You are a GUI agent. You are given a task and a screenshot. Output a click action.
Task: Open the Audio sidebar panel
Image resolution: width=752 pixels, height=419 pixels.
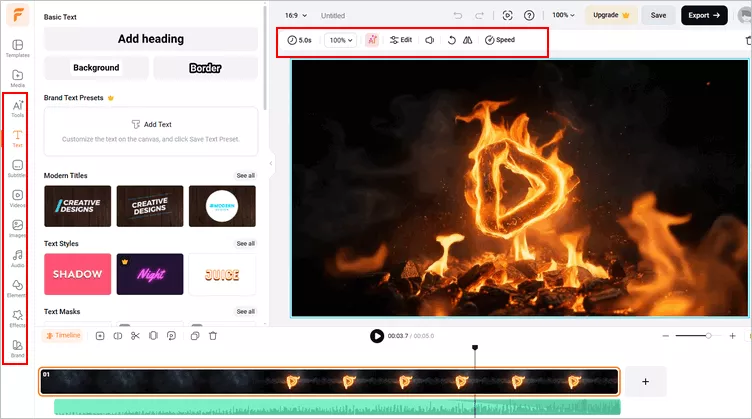pos(17,258)
